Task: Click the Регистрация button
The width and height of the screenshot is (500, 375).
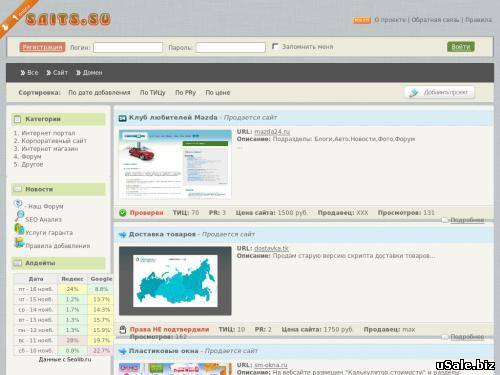Action: click(42, 47)
